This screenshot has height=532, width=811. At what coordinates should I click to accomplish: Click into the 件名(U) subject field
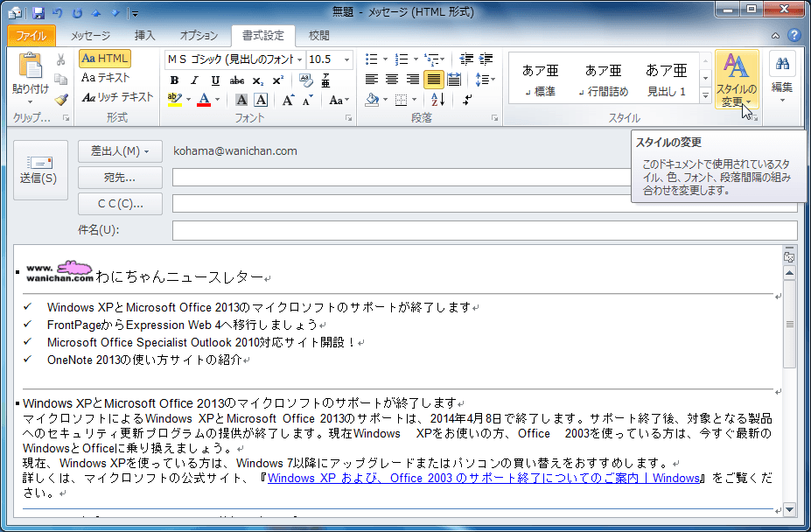click(485, 230)
